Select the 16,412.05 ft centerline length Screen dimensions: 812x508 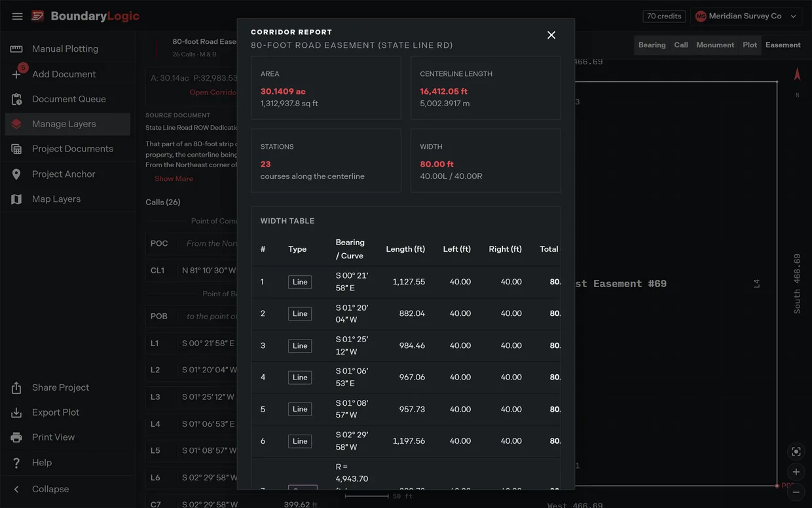444,92
